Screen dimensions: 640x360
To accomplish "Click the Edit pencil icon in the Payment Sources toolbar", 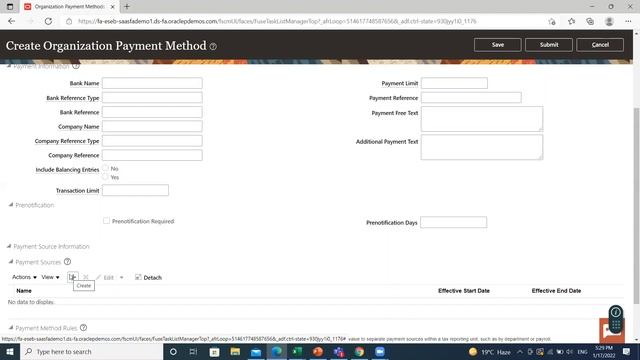I will point(98,277).
